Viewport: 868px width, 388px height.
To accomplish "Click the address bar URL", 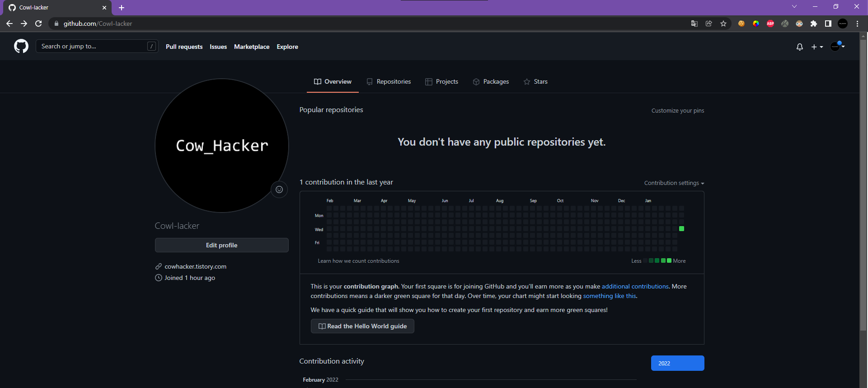I will (98, 24).
